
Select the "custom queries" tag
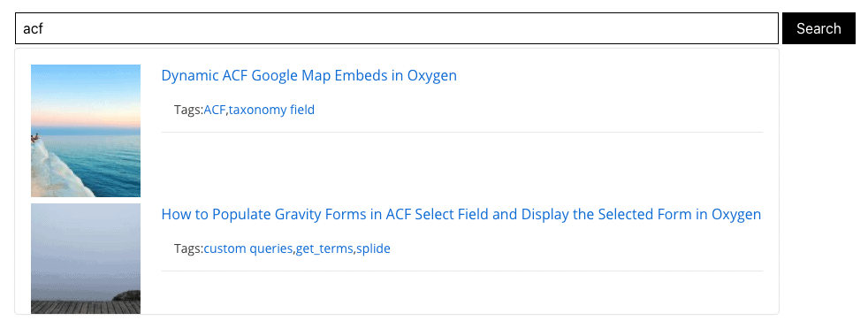[x=248, y=248]
